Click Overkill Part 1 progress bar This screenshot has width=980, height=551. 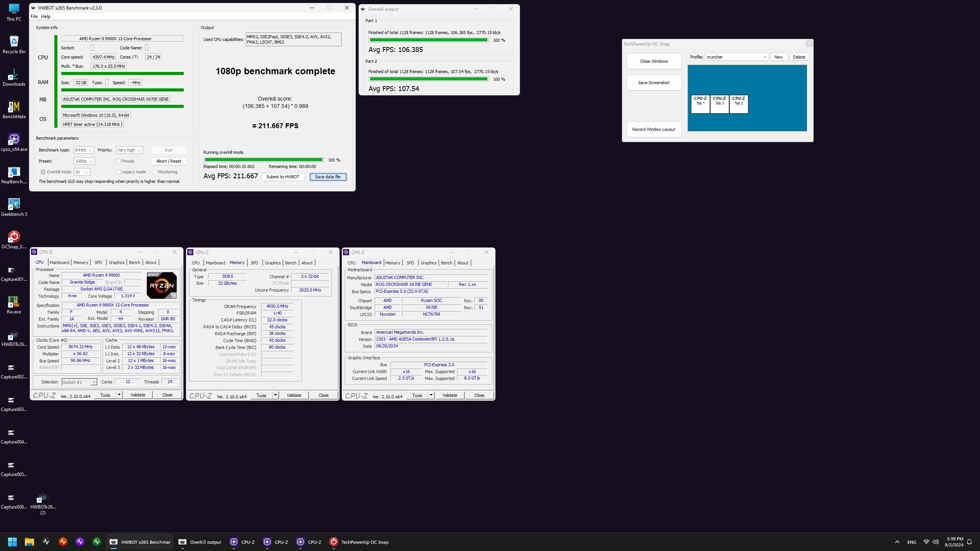tap(429, 40)
